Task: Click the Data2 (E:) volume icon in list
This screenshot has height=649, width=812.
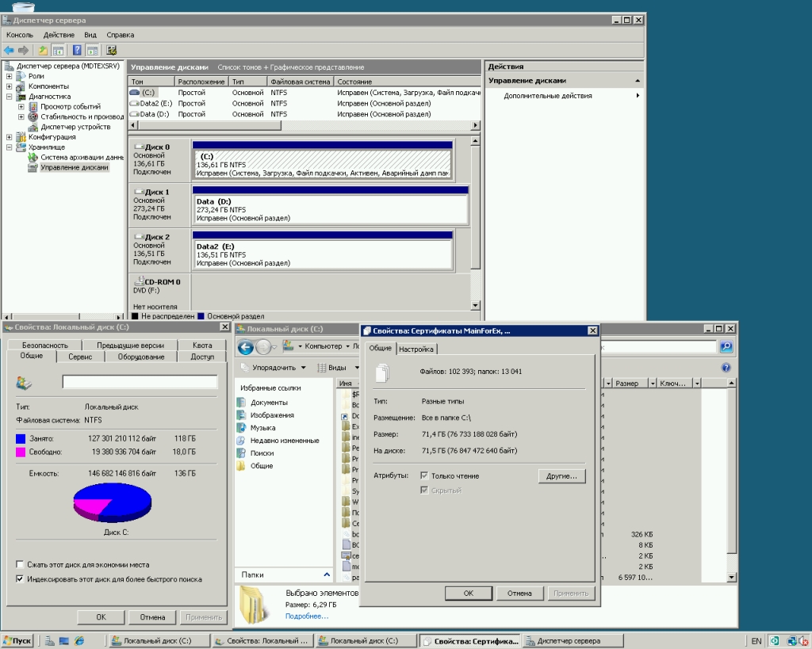Action: [x=135, y=104]
